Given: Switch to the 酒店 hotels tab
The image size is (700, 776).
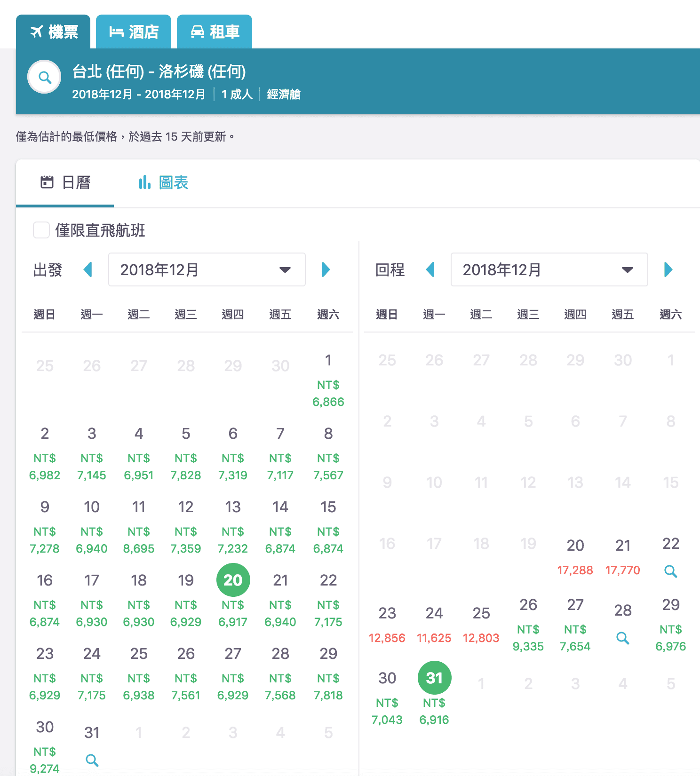Looking at the screenshot, I should click(134, 32).
